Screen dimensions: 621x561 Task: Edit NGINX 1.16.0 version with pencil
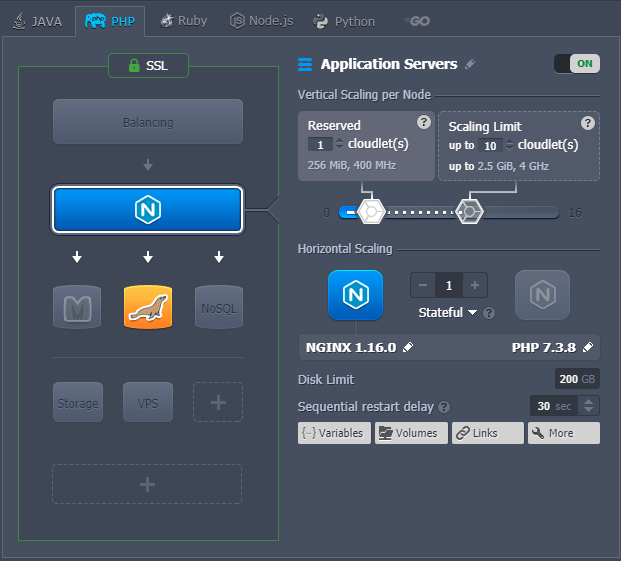click(408, 348)
